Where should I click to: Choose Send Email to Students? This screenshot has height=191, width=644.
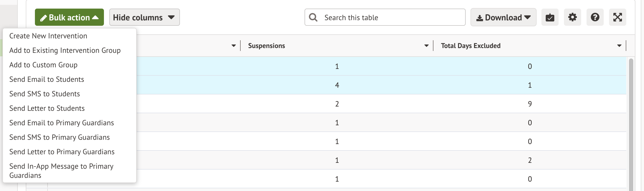[47, 79]
